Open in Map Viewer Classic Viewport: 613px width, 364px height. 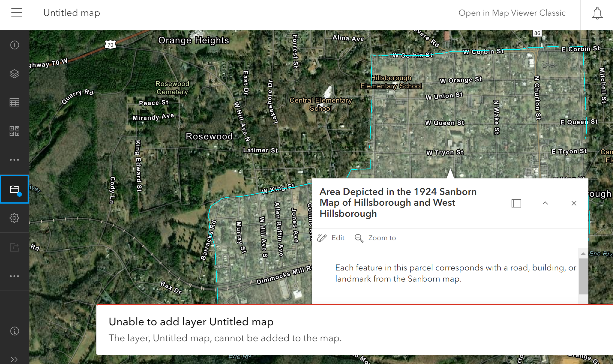tap(512, 13)
